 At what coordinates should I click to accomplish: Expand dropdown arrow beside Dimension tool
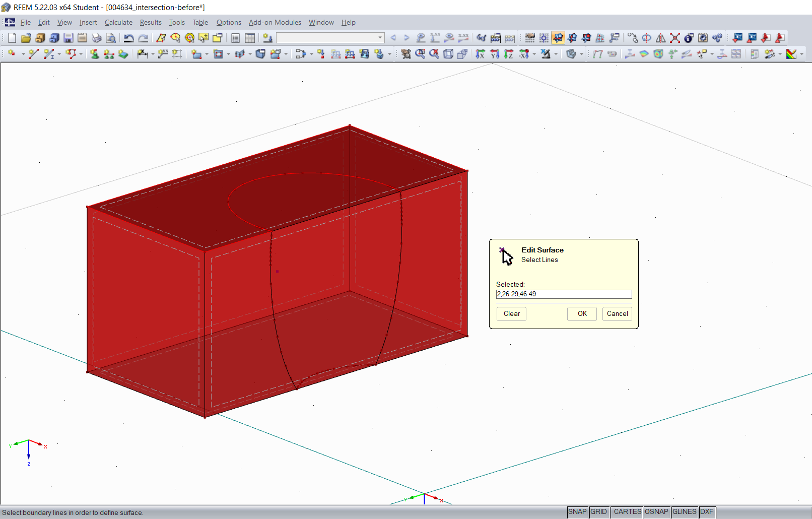pos(153,54)
